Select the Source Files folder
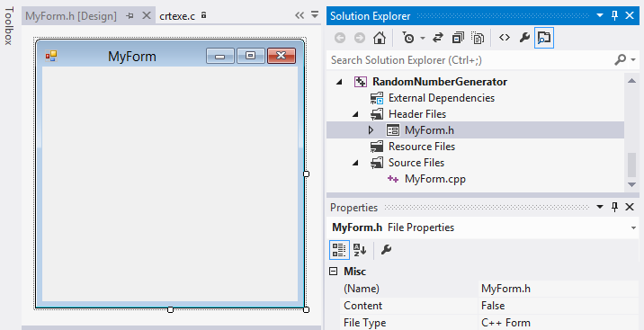Image resolution: width=644 pixels, height=330 pixels. [416, 163]
